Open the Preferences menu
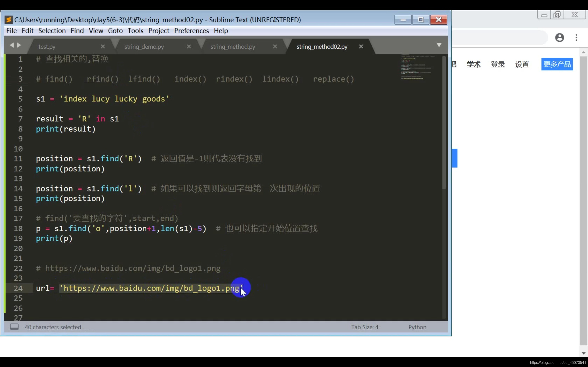The width and height of the screenshot is (588, 367). [192, 31]
